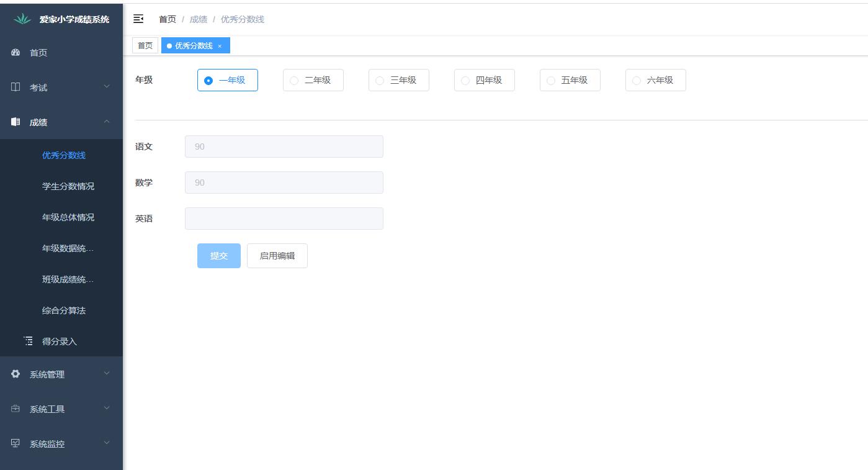
Task: Click the green lotus logo icon
Action: click(22, 19)
